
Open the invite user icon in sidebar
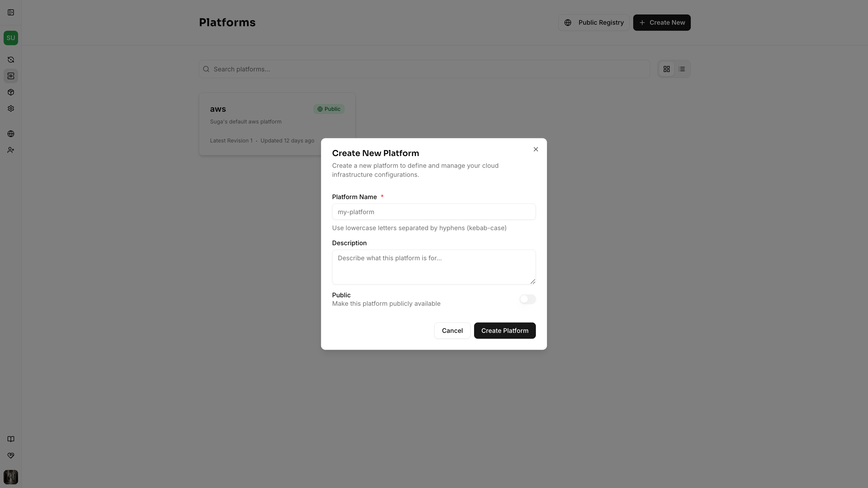11,150
